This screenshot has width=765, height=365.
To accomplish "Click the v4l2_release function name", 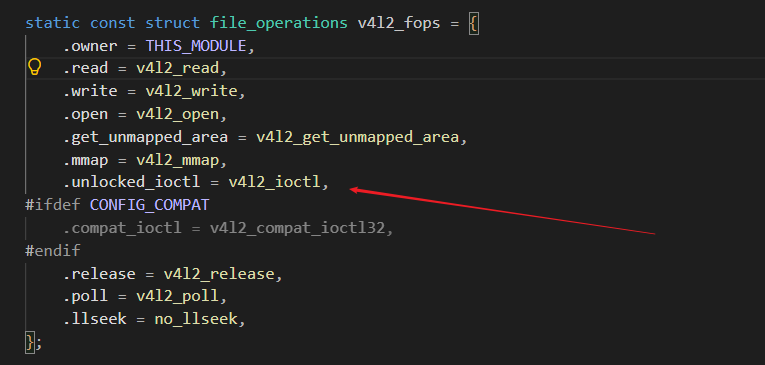I will pos(219,274).
